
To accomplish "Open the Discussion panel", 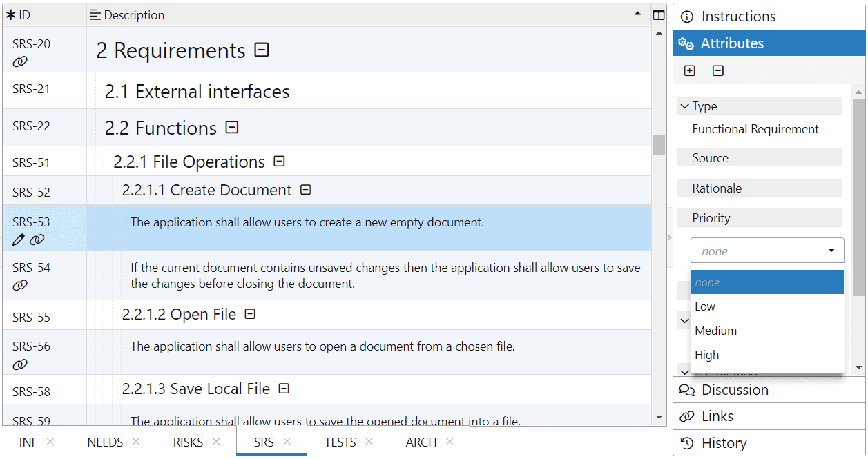I will pos(734,390).
